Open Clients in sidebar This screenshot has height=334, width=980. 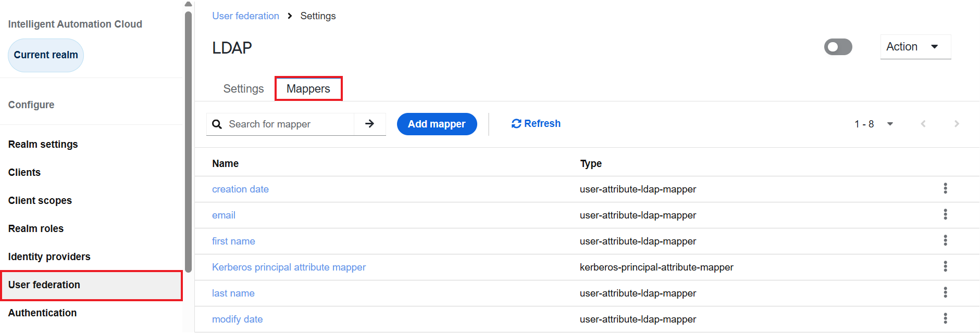[24, 172]
